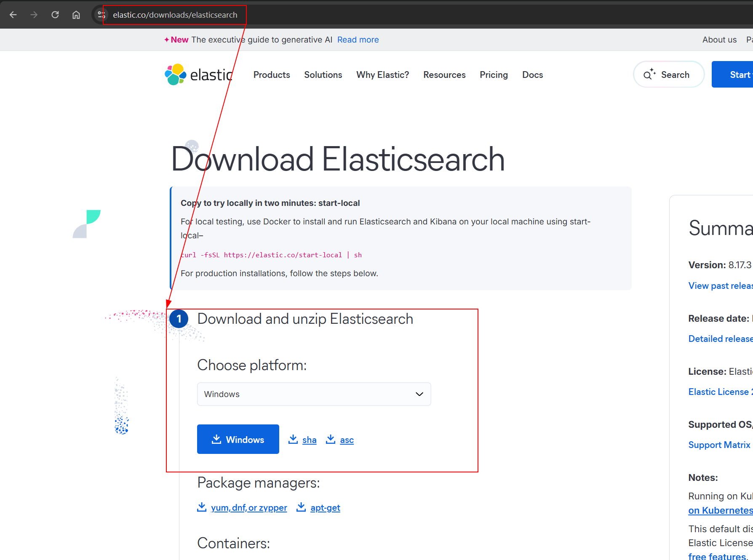Image resolution: width=753 pixels, height=560 pixels.
Task: Click download icon beside sha
Action: tap(293, 439)
